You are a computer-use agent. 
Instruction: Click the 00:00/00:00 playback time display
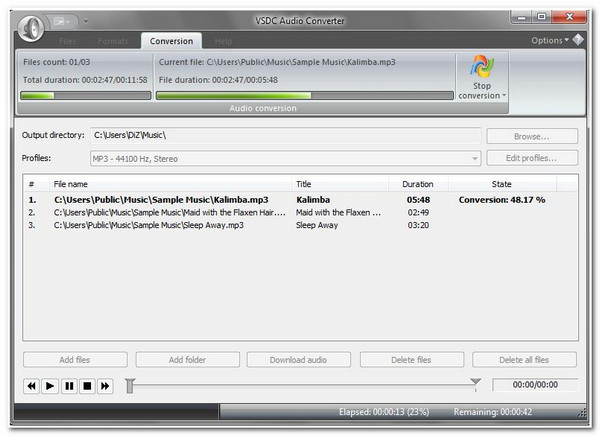coord(535,385)
